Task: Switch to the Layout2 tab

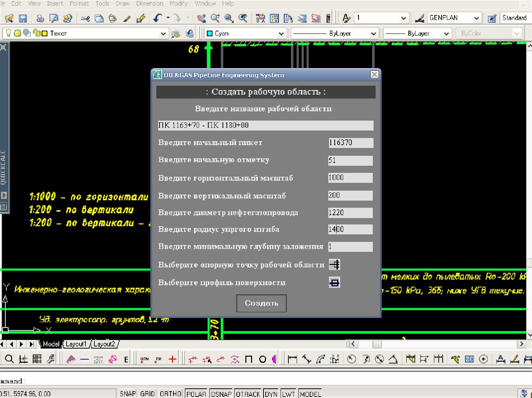Action: click(x=104, y=344)
